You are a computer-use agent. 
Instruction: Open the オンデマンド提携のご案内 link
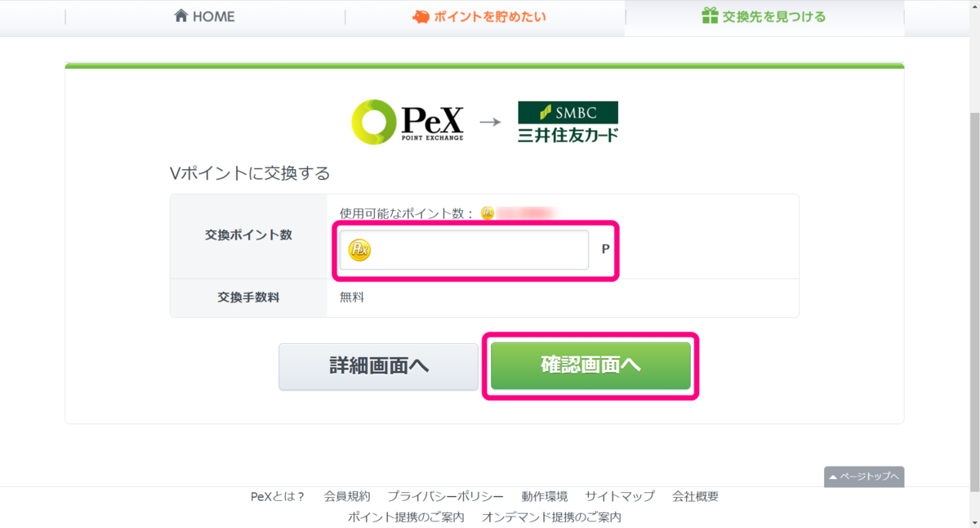coord(551,517)
